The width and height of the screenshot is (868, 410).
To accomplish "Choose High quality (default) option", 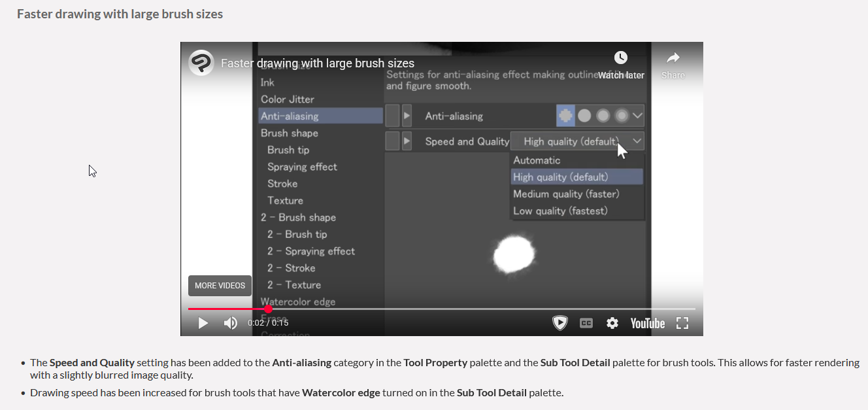I will tap(577, 177).
